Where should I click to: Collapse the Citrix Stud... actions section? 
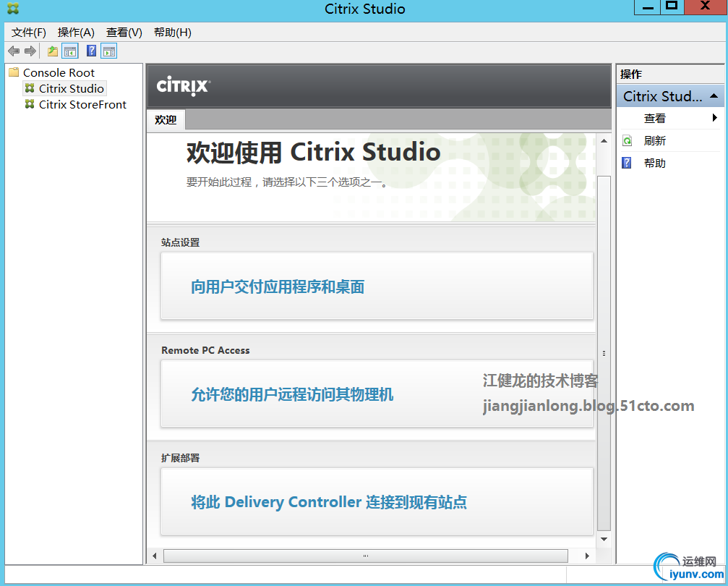point(714,96)
